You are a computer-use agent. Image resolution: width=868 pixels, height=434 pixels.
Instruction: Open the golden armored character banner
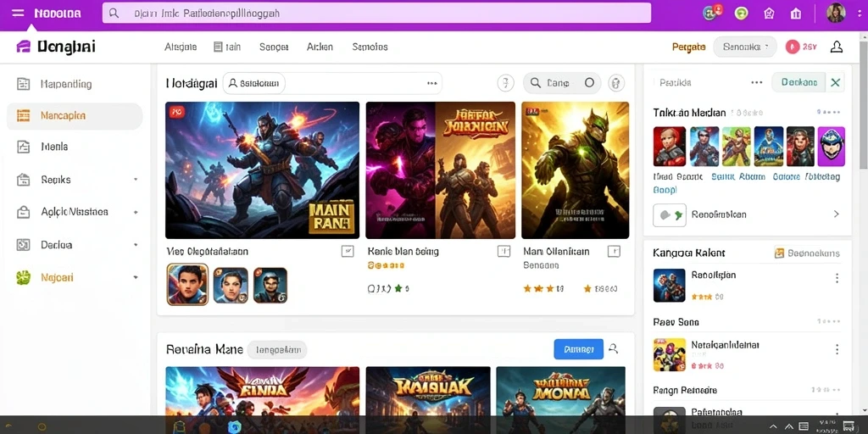(x=576, y=170)
